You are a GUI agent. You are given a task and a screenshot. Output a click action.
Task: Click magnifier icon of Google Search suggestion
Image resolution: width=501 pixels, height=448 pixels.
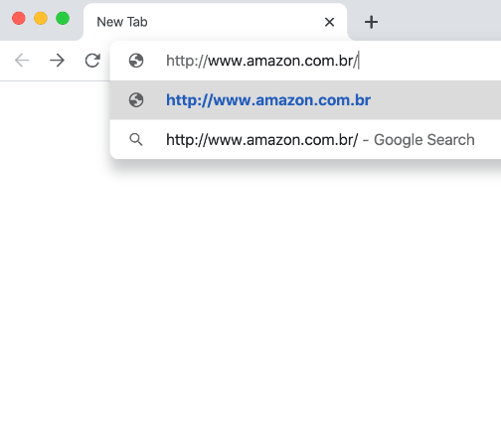pos(136,140)
